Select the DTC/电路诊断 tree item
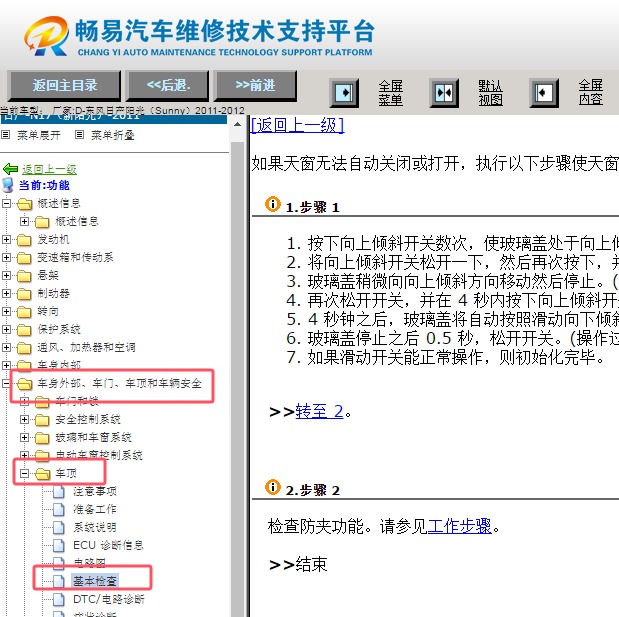The image size is (619, 617). pyautogui.click(x=109, y=599)
